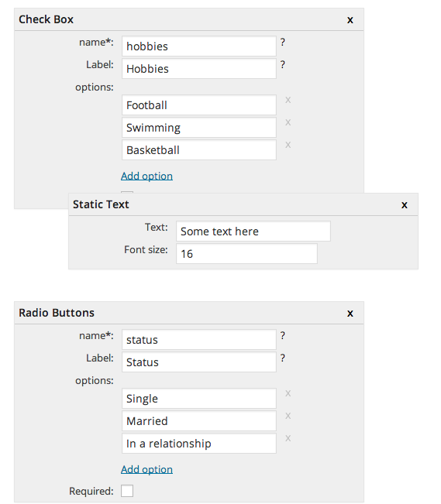Screen dimensions: 441x504
Task: Add option to Radio Buttons field
Action: tap(146, 470)
